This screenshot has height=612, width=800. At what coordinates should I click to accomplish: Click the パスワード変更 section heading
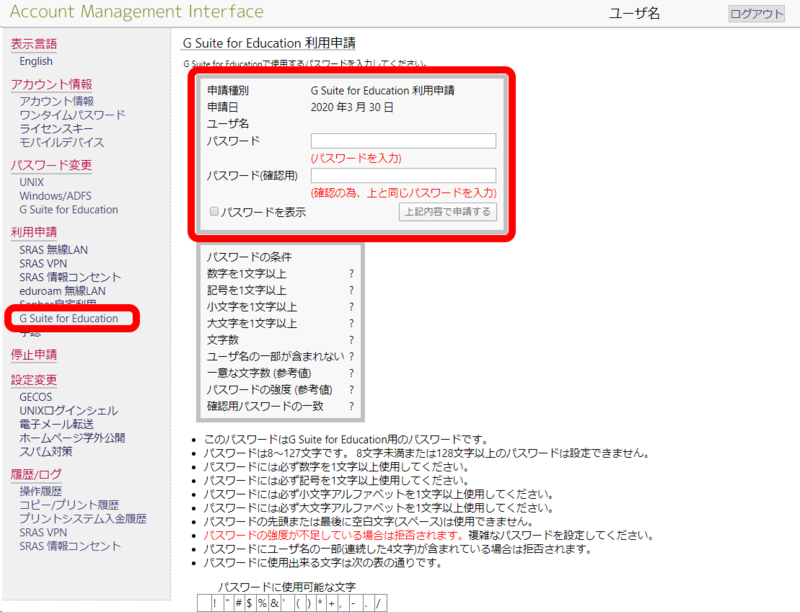(x=51, y=165)
